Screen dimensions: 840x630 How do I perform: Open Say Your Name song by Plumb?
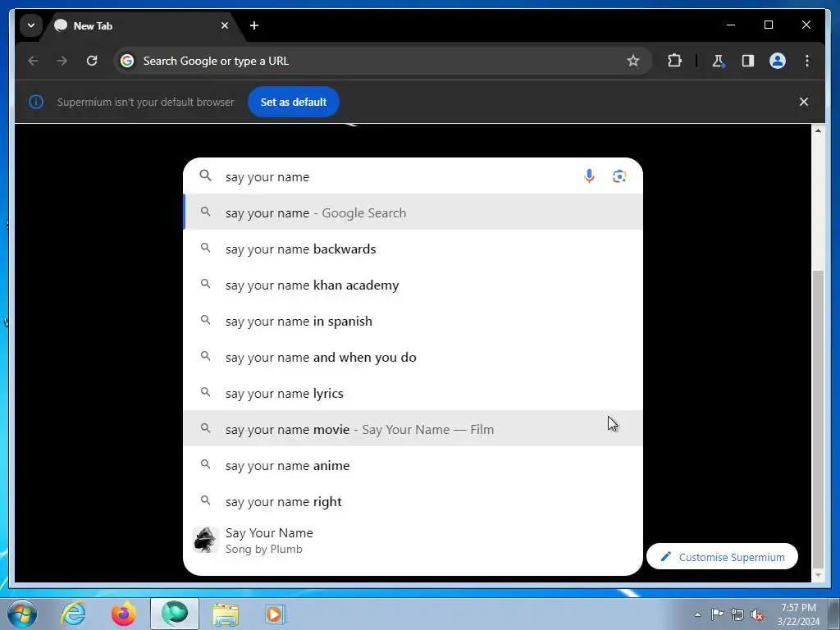point(413,540)
